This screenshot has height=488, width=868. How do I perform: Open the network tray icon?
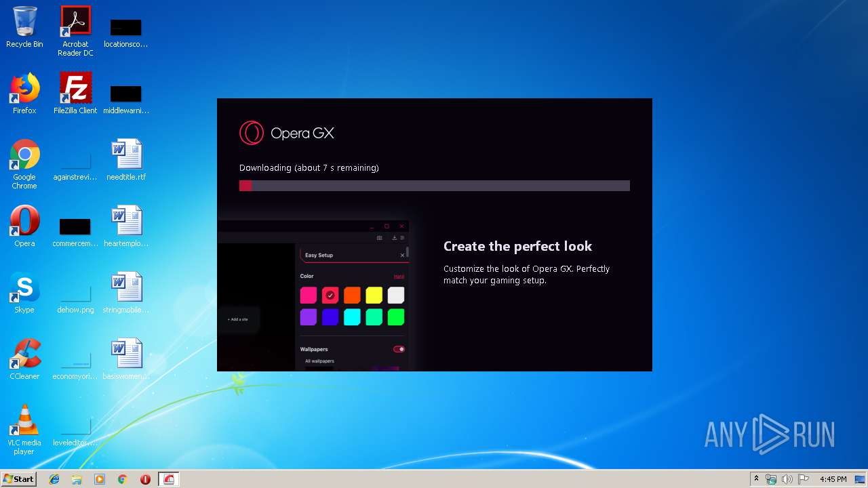[771, 479]
